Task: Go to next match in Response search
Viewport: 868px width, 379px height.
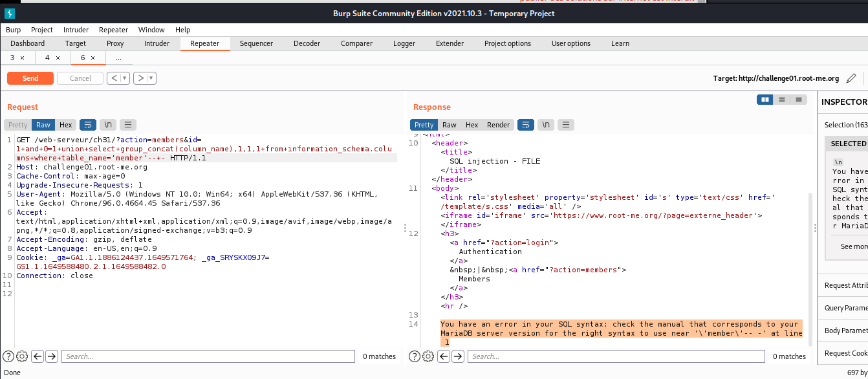Action: pyautogui.click(x=458, y=356)
